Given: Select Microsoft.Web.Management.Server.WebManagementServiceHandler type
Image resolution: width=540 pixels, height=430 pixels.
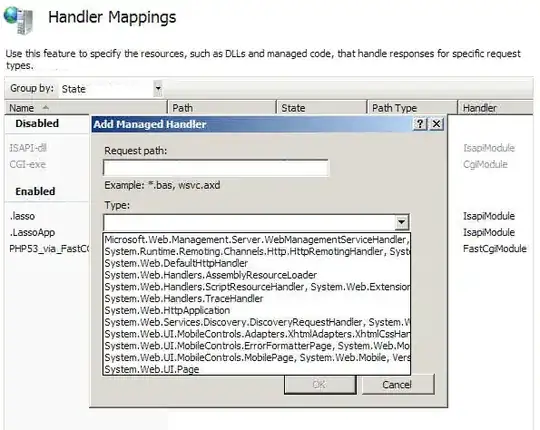Looking at the screenshot, I should tap(257, 240).
